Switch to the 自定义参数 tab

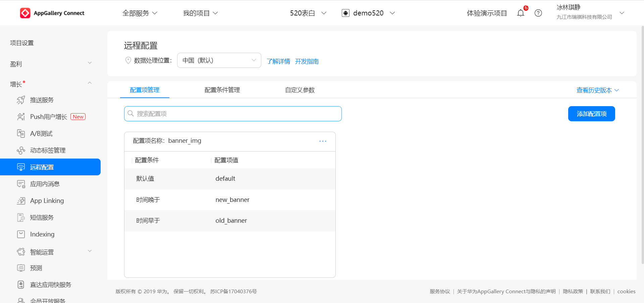[x=300, y=90]
